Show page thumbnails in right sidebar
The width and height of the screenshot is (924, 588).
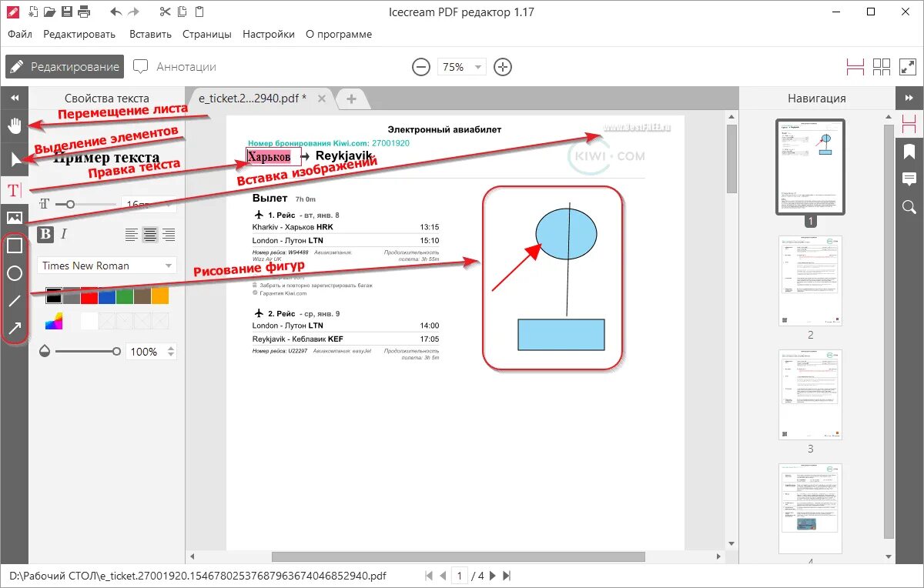(909, 123)
